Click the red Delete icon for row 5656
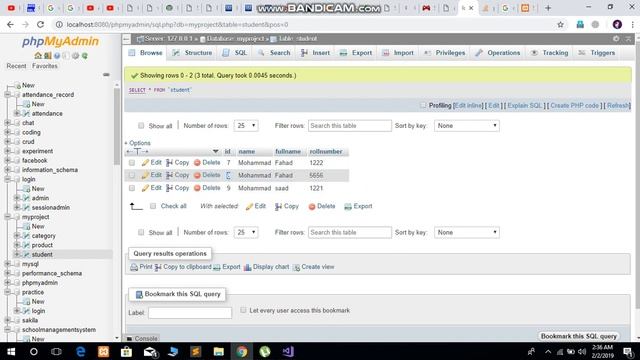This screenshot has height=360, width=640. pyautogui.click(x=197, y=175)
